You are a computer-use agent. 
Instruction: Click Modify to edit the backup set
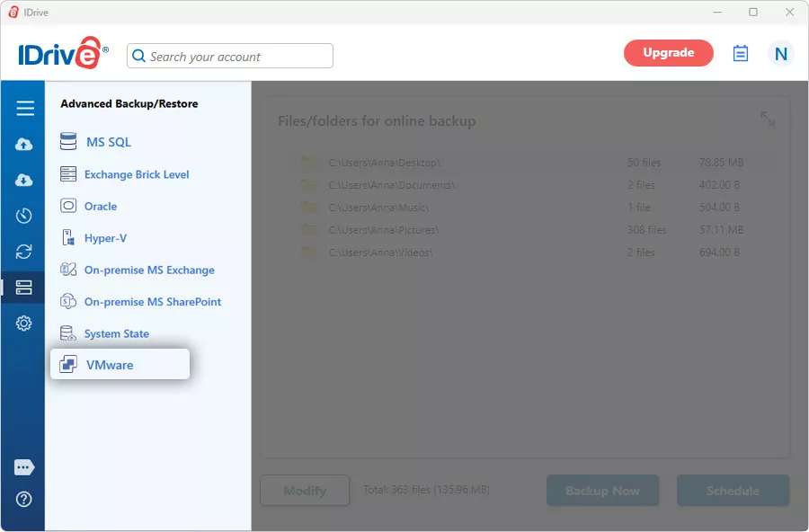pos(305,491)
